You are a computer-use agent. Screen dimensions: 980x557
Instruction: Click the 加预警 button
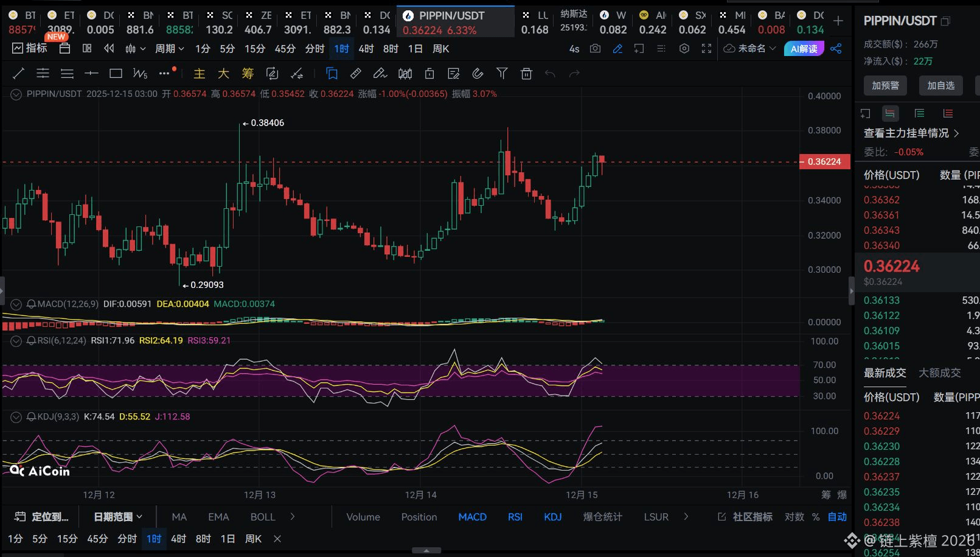[885, 86]
